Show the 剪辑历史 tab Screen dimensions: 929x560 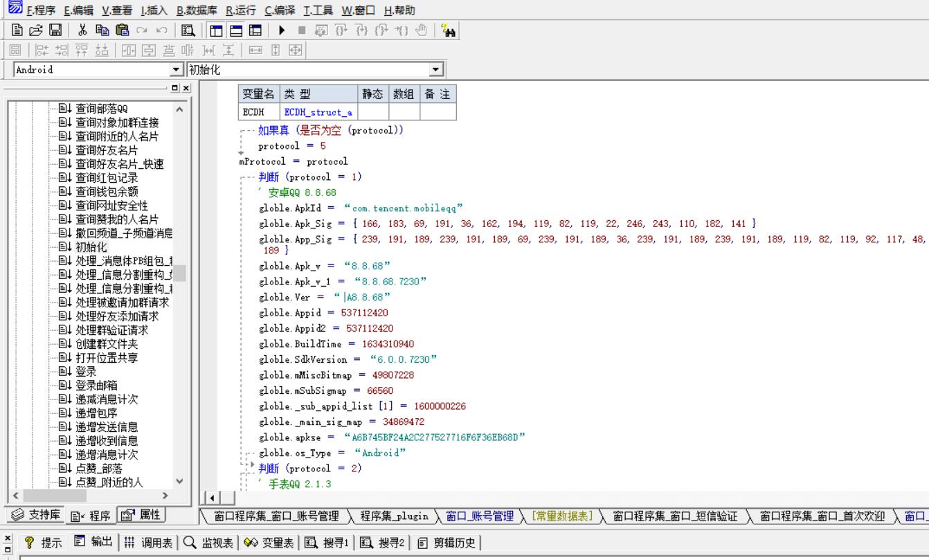pyautogui.click(x=447, y=542)
